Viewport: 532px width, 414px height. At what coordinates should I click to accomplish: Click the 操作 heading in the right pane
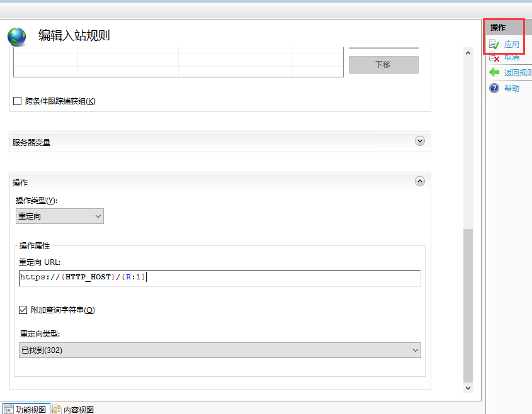click(x=498, y=28)
